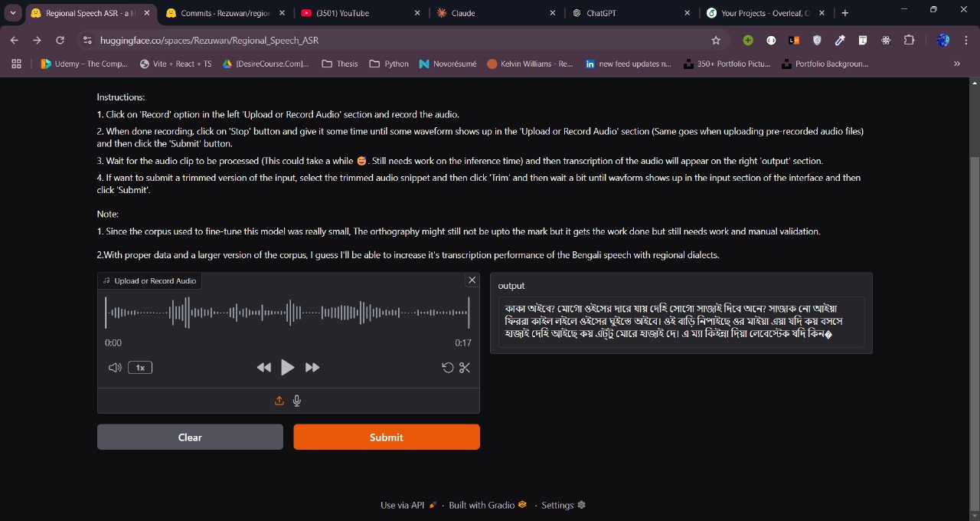This screenshot has width=980, height=521.
Task: Close the ChatGPT tab
Action: 687,13
